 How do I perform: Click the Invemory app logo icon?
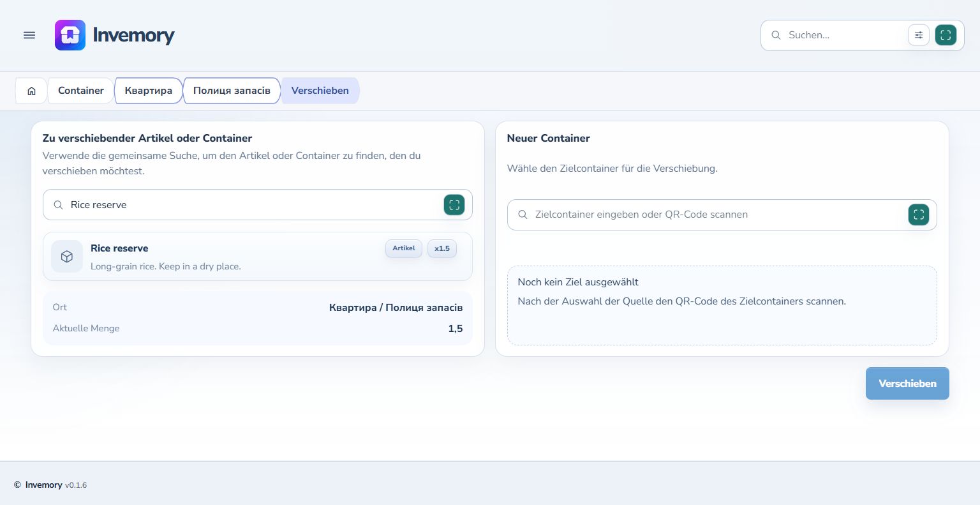(x=70, y=35)
